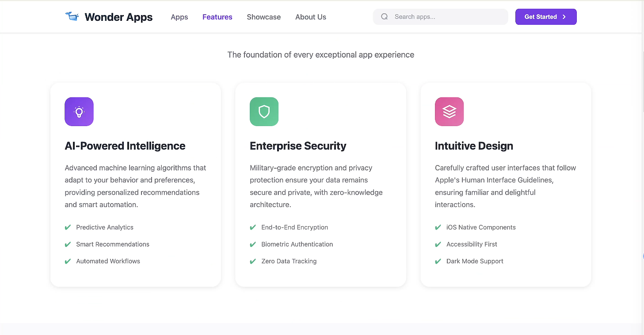The height and width of the screenshot is (335, 644).
Task: Click the foundation of every exceptional app subtitle
Action: click(321, 55)
